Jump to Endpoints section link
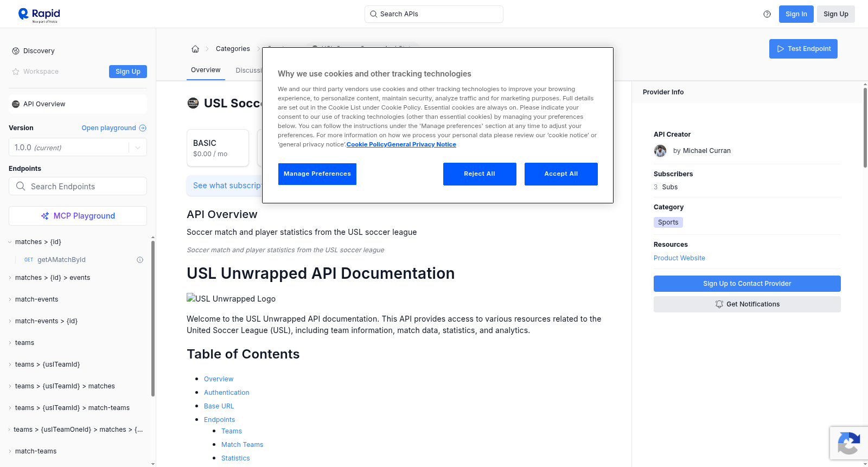Screen dimensions: 868x467 click(x=220, y=420)
